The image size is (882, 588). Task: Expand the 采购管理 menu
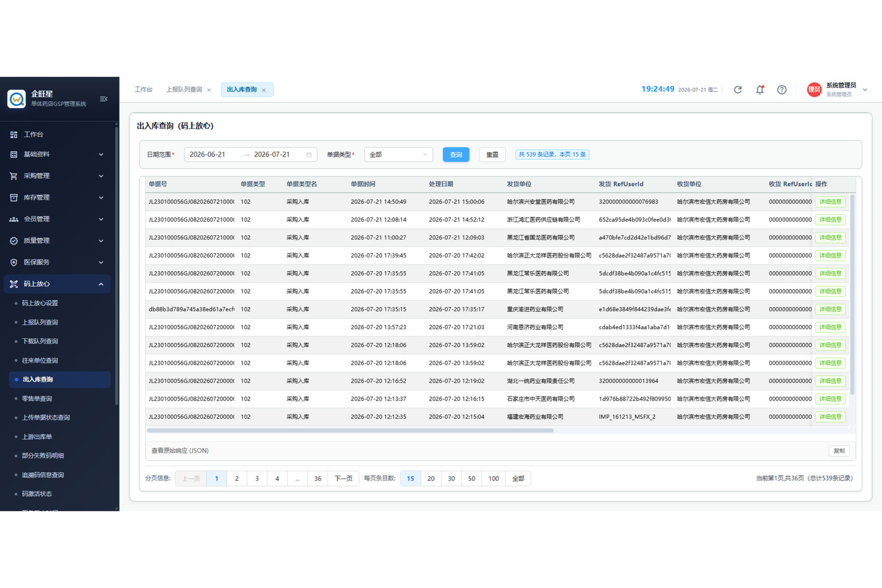[x=101, y=176]
